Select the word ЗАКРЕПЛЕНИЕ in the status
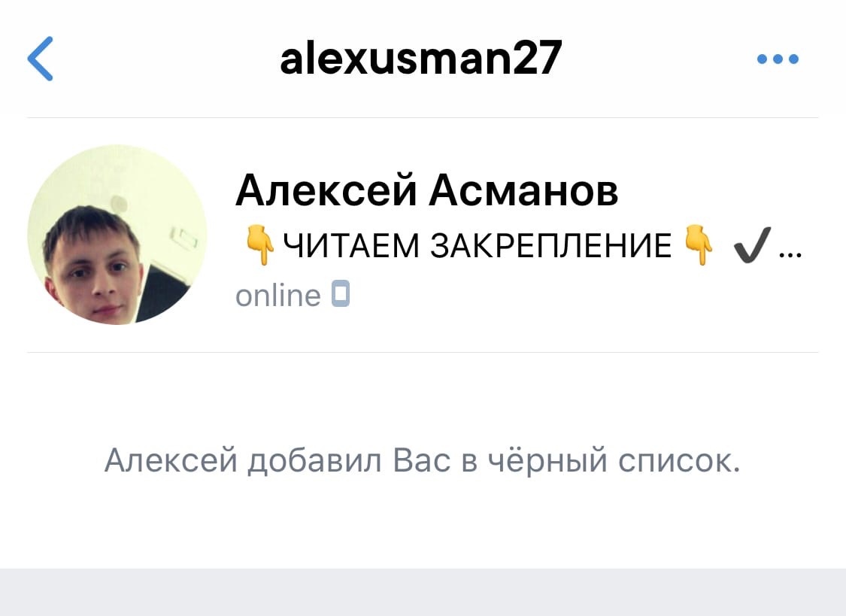Image resolution: width=846 pixels, height=616 pixels. 551,246
